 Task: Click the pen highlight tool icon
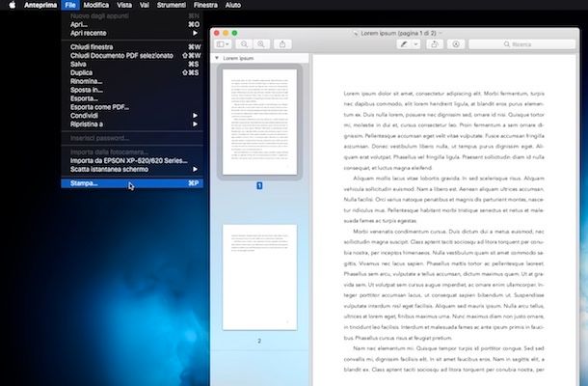(x=404, y=44)
